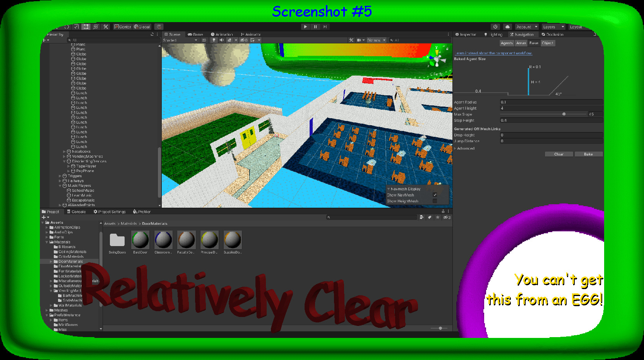Disable Show NavMesh in NavMesh Display
The image size is (644, 360).
click(x=435, y=195)
